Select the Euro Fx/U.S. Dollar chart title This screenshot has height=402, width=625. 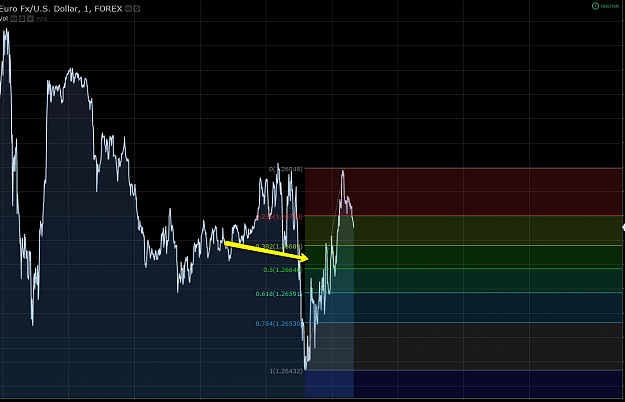(x=61, y=9)
